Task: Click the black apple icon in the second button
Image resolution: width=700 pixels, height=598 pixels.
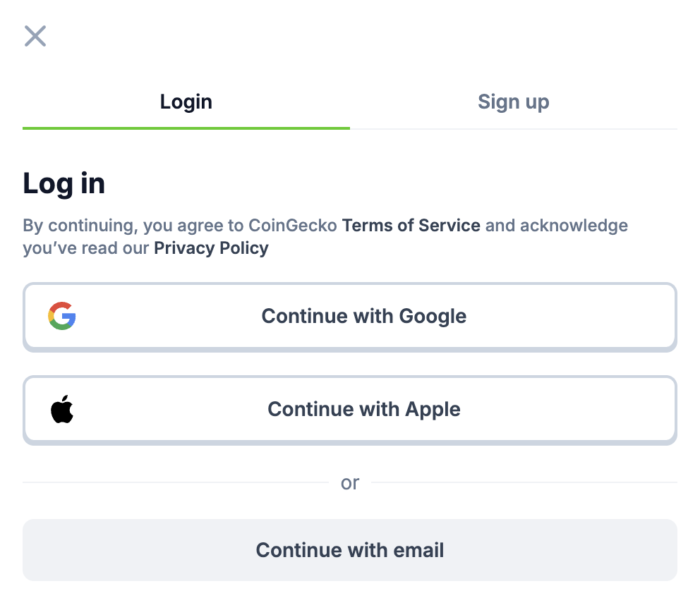Action: tap(62, 409)
